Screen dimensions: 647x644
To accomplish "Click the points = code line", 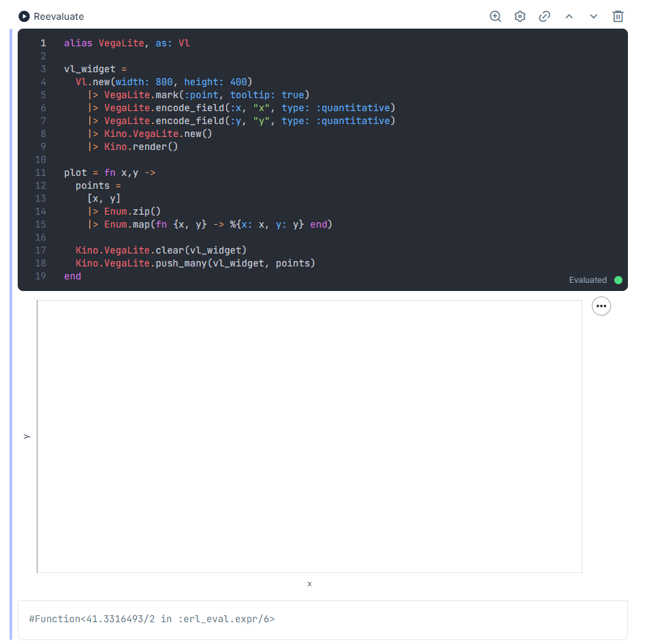I will 98,186.
